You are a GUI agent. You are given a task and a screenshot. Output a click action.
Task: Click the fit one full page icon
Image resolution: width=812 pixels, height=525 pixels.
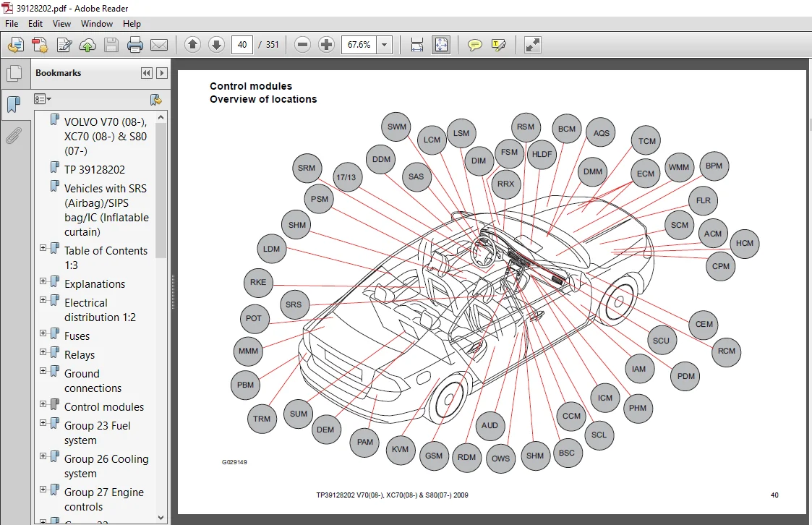pyautogui.click(x=441, y=45)
